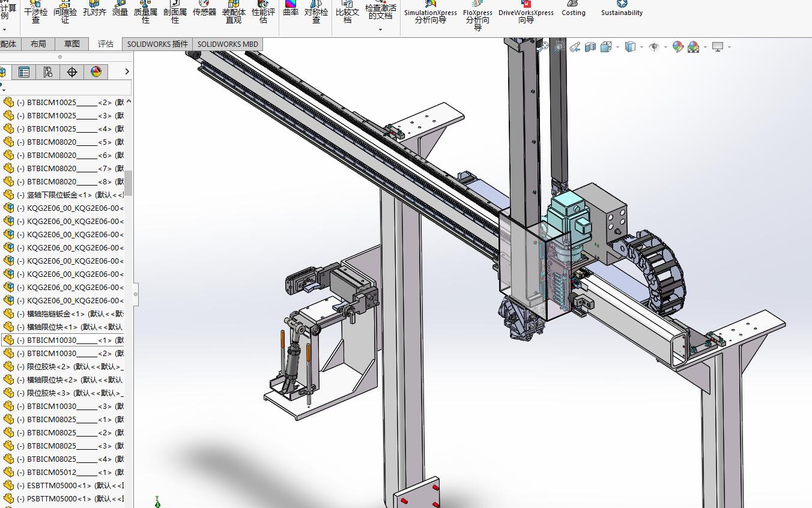Click the feature tree vertical scrollbar thumb
Image resolution: width=812 pixels, height=508 pixels.
tap(129, 183)
